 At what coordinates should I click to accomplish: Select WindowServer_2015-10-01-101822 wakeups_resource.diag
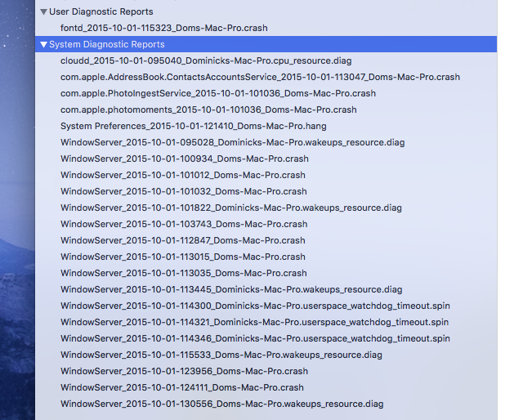tap(231, 208)
